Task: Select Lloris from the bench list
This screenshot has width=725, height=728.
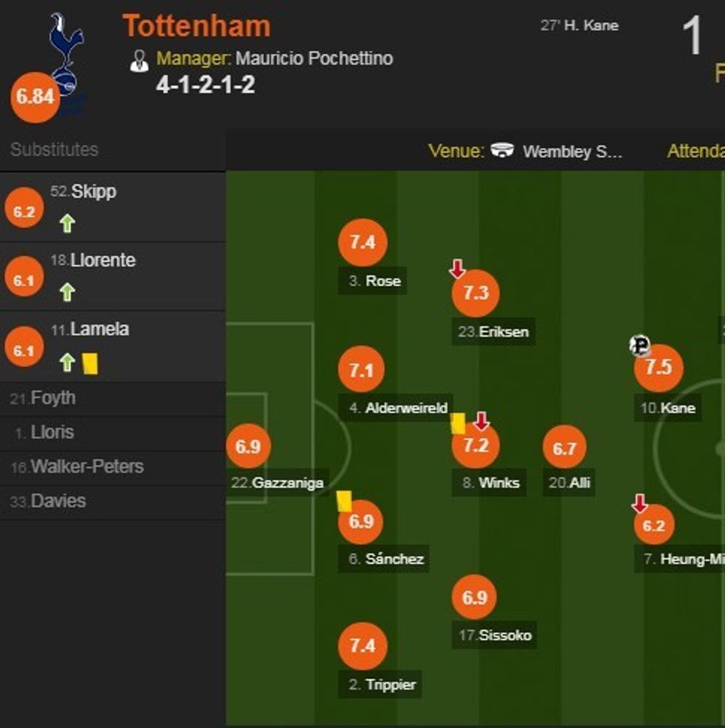Action: (x=52, y=432)
